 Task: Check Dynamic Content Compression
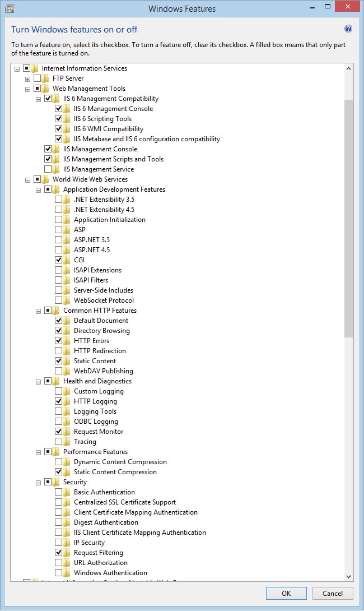(58, 462)
